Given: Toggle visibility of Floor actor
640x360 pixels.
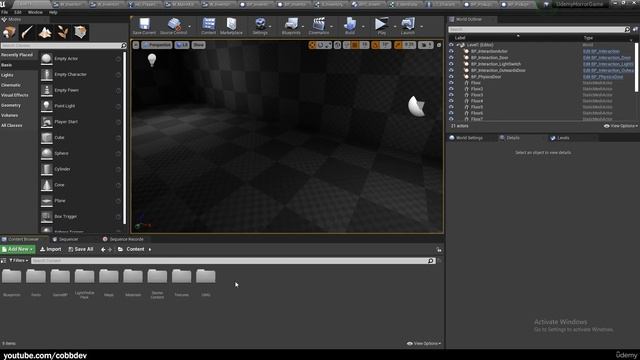Looking at the screenshot, I should [x=451, y=83].
